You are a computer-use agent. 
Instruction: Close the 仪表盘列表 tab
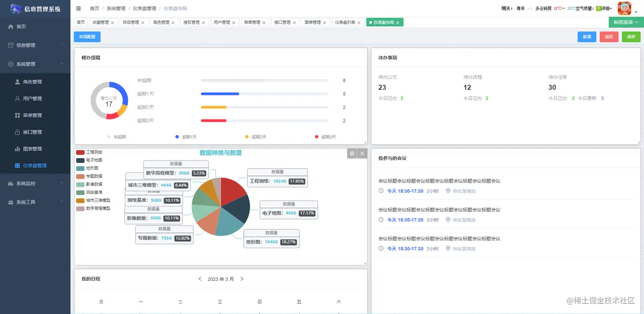coord(359,23)
